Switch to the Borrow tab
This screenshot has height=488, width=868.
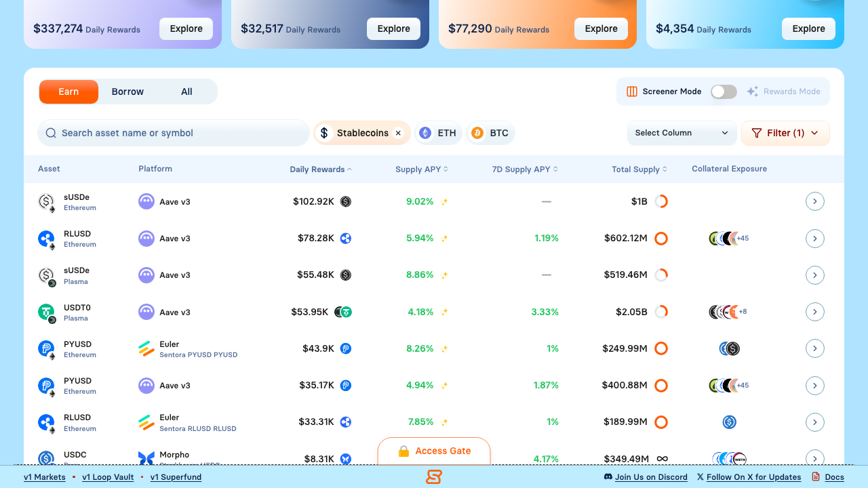coord(127,91)
